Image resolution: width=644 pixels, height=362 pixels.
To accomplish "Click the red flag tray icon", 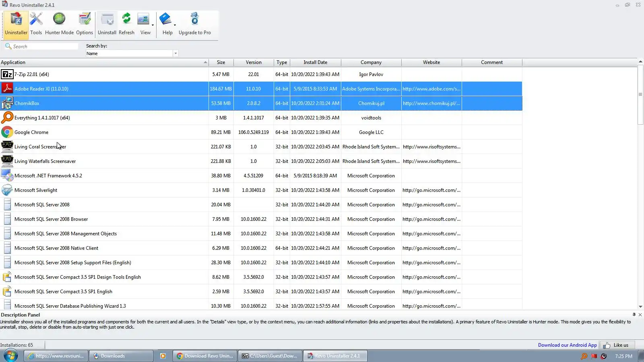I will click(x=594, y=356).
